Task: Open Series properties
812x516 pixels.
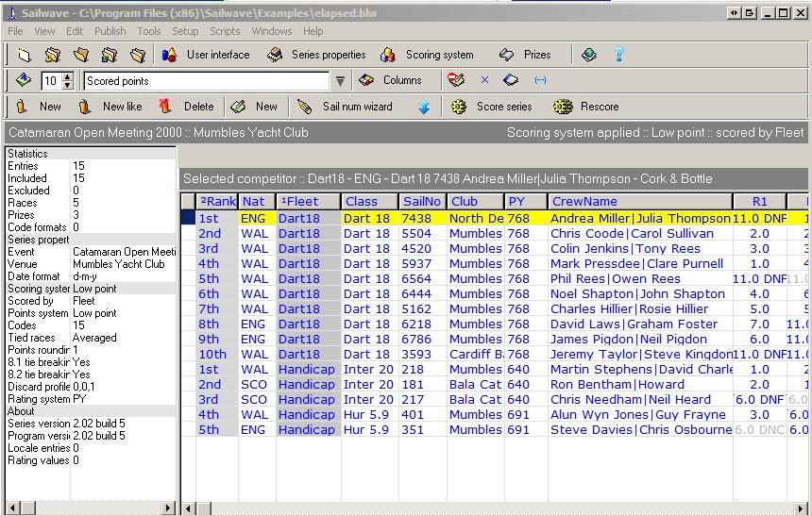Action: [316, 55]
